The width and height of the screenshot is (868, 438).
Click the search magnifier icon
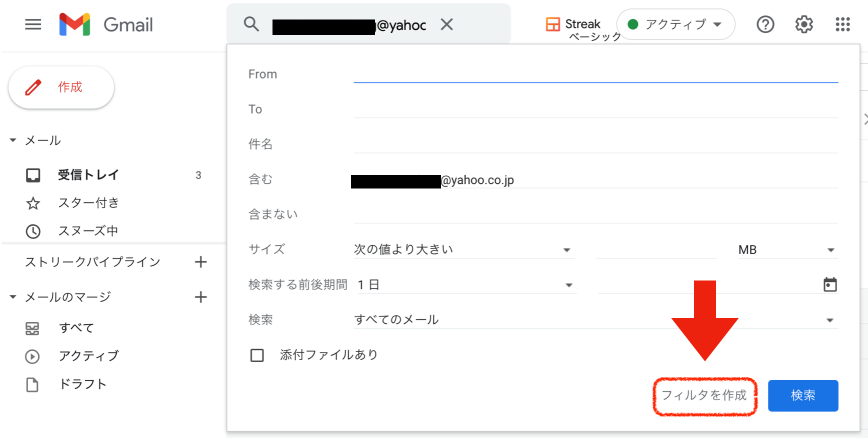(251, 24)
